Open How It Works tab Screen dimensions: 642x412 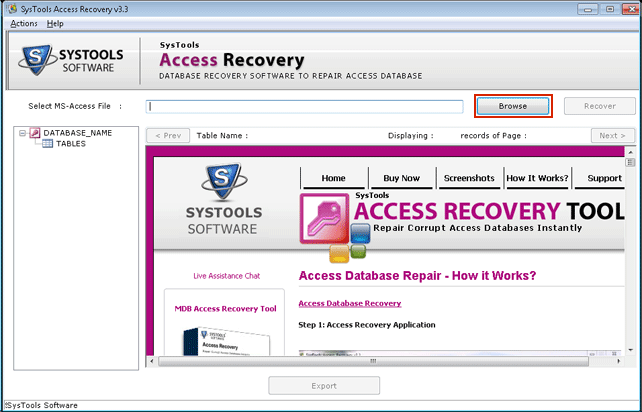point(537,178)
